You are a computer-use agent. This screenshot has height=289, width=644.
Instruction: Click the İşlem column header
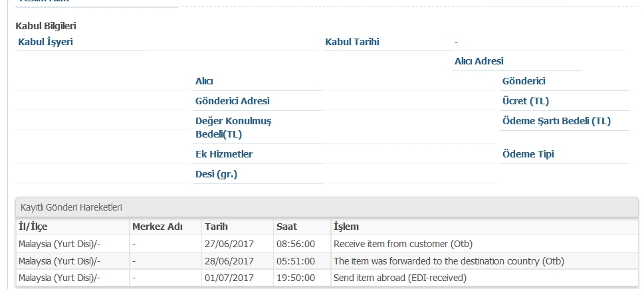click(346, 227)
